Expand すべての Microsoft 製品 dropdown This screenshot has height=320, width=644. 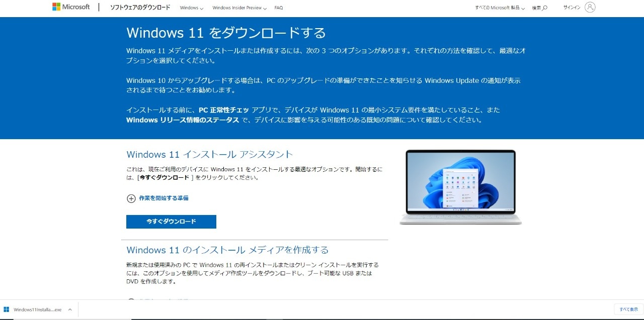click(500, 8)
